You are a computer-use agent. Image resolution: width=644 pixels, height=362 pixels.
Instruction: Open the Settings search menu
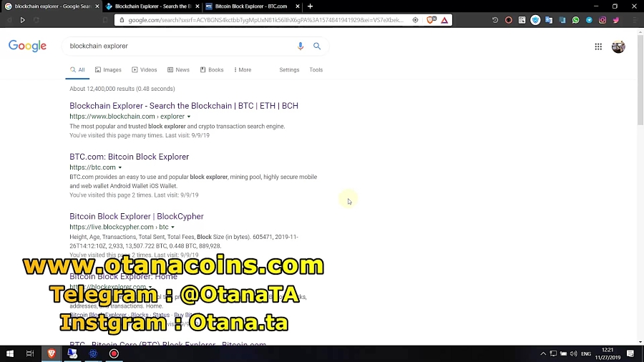click(x=289, y=70)
